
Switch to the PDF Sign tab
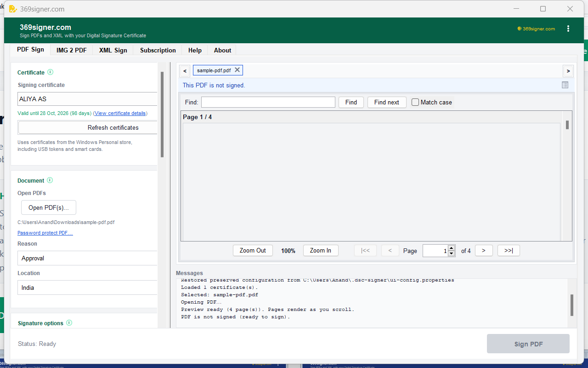tap(31, 50)
